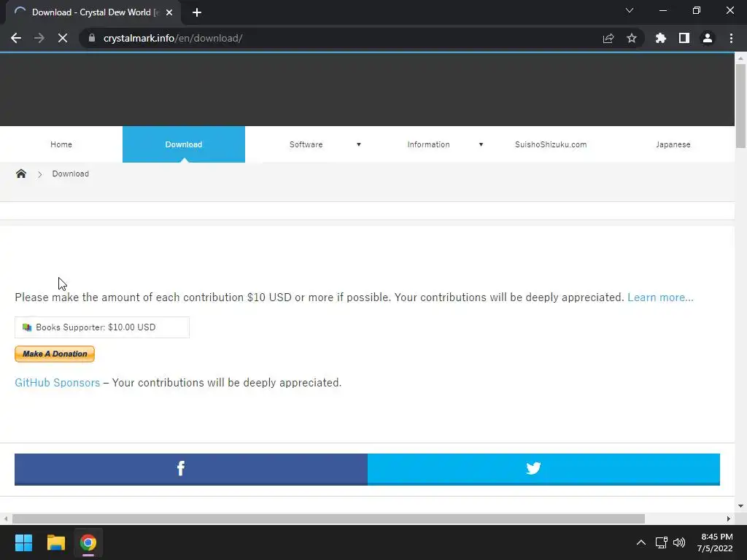Click scroll up arrow of vertical scrollbar
747x560 pixels.
pyautogui.click(x=740, y=58)
